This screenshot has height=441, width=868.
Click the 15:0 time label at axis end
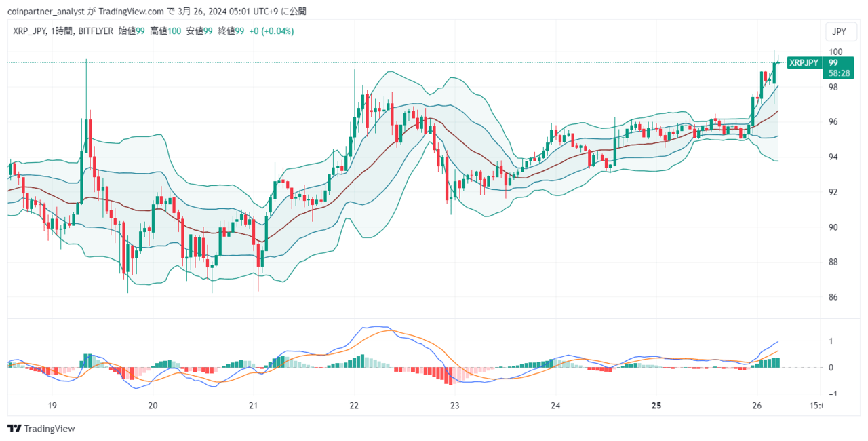point(817,406)
